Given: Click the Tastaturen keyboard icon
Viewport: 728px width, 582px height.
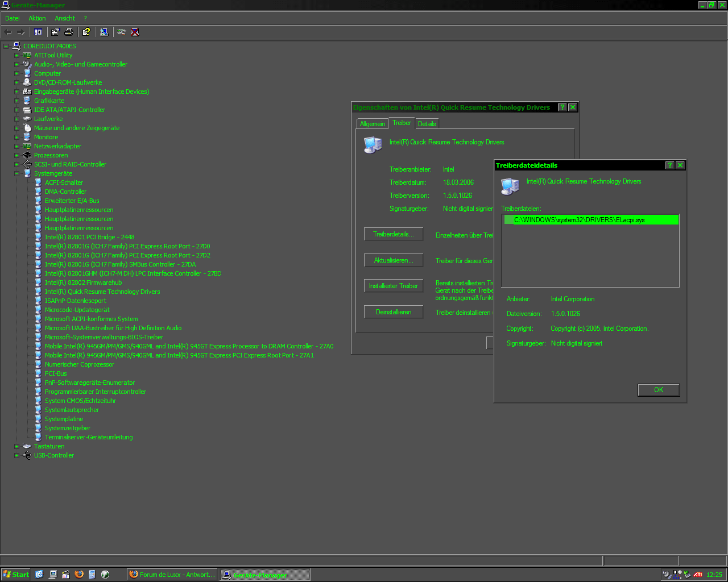Looking at the screenshot, I should point(27,446).
